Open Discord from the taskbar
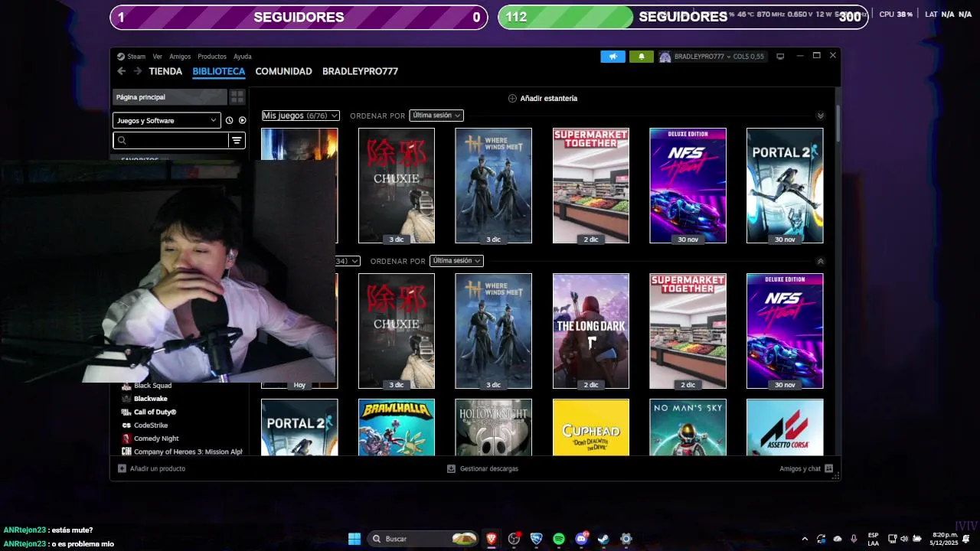 581,539
